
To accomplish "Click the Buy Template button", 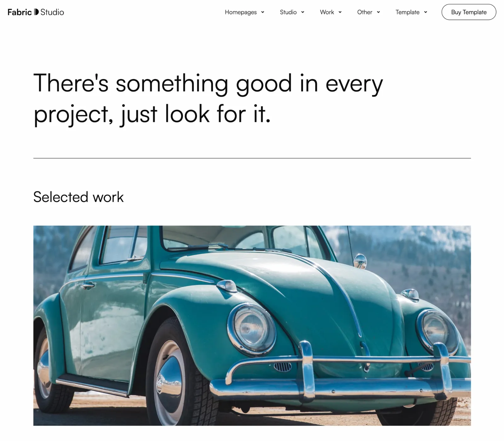I will (x=469, y=12).
